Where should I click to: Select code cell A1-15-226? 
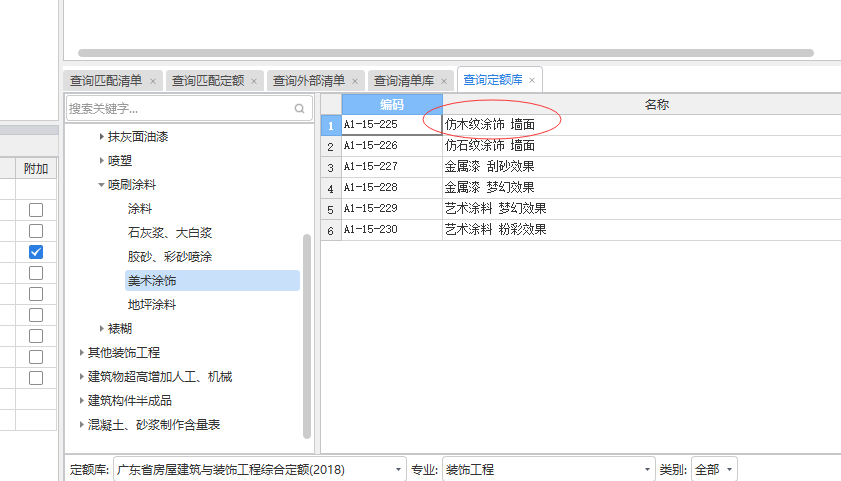392,145
